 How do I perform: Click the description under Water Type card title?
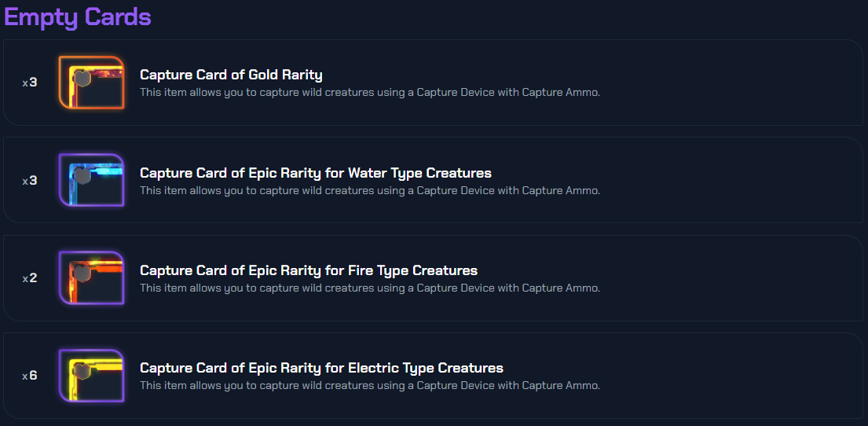369,190
